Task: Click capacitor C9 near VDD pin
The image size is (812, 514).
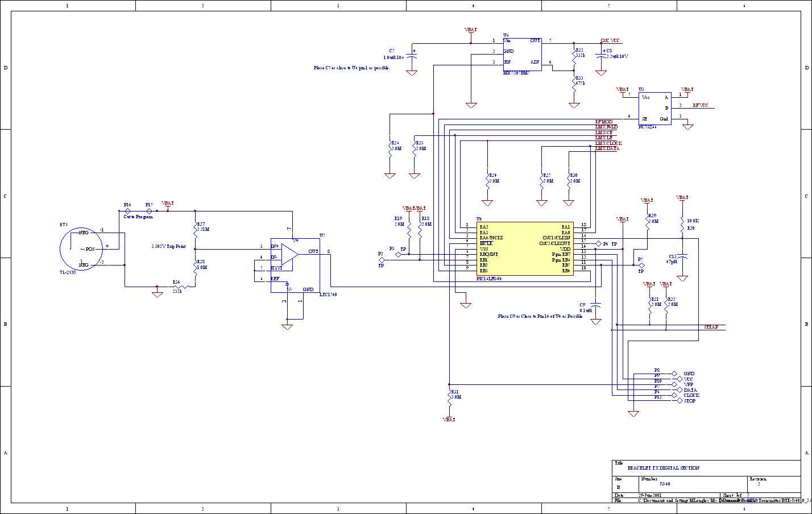Action: (x=595, y=305)
